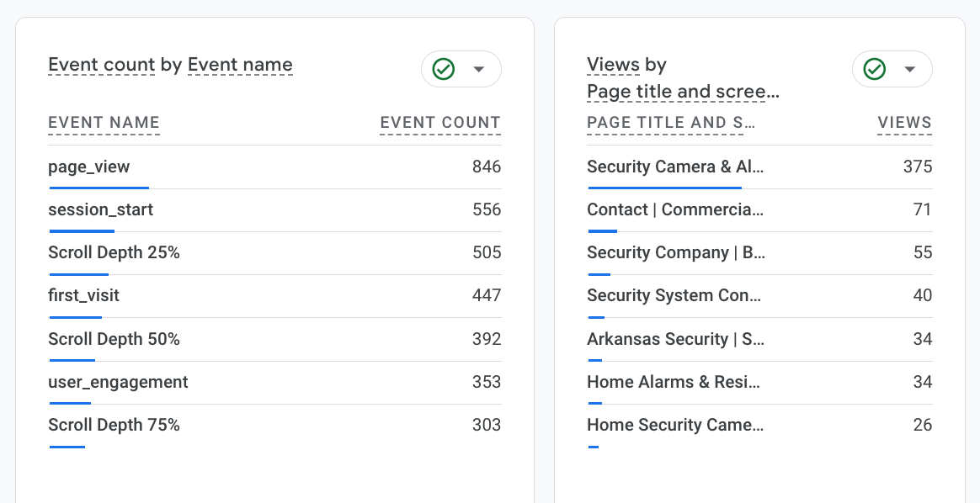The width and height of the screenshot is (980, 503).
Task: Click the page_view blue progress bar
Action: [x=99, y=188]
